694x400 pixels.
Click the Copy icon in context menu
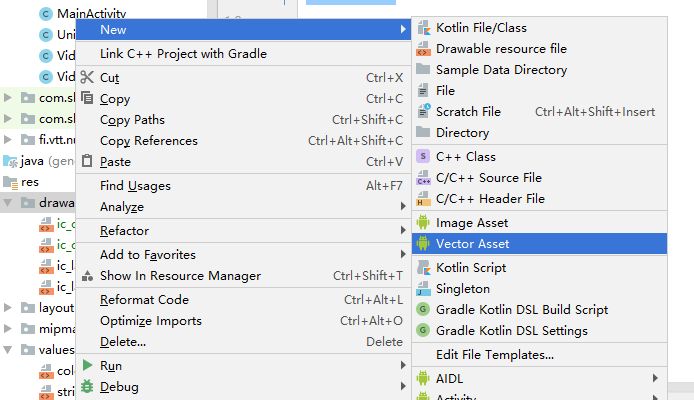coord(87,98)
